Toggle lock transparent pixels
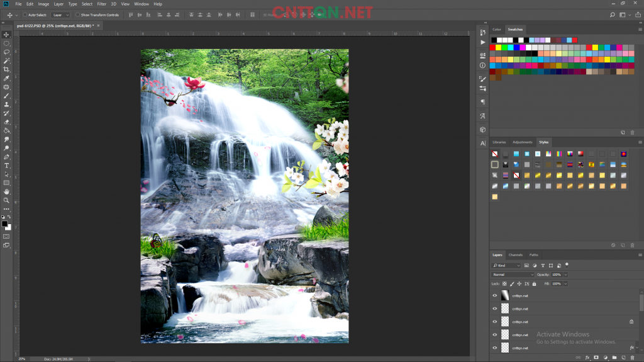 point(504,284)
